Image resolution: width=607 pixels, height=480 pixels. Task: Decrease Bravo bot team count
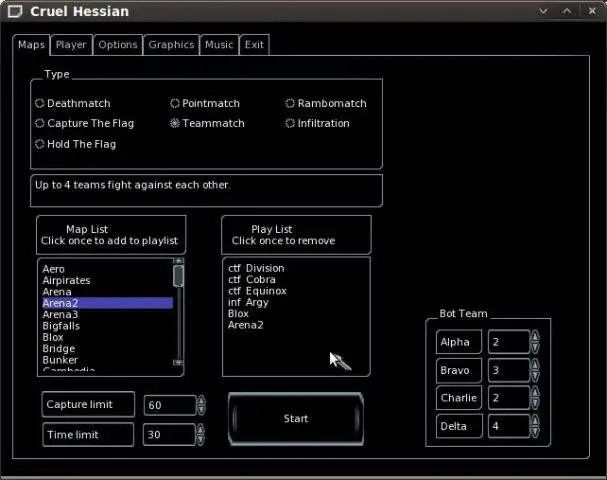tap(535, 376)
